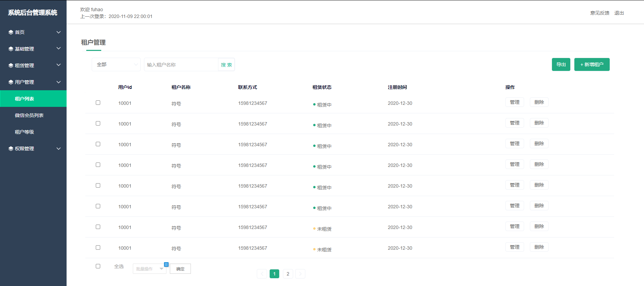
Task: Select the 基础管理 menu label
Action: pyautogui.click(x=24, y=49)
